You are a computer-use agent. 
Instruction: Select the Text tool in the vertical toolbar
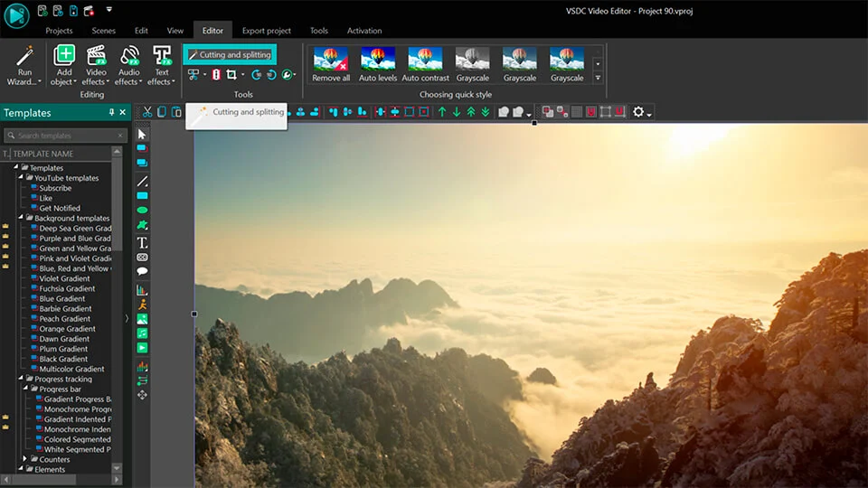click(142, 242)
